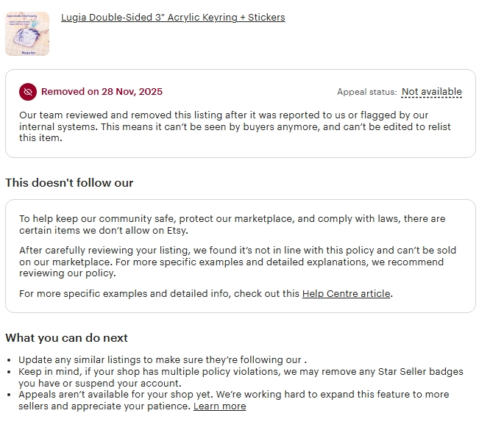Open the Help Centre article link

(x=346, y=293)
